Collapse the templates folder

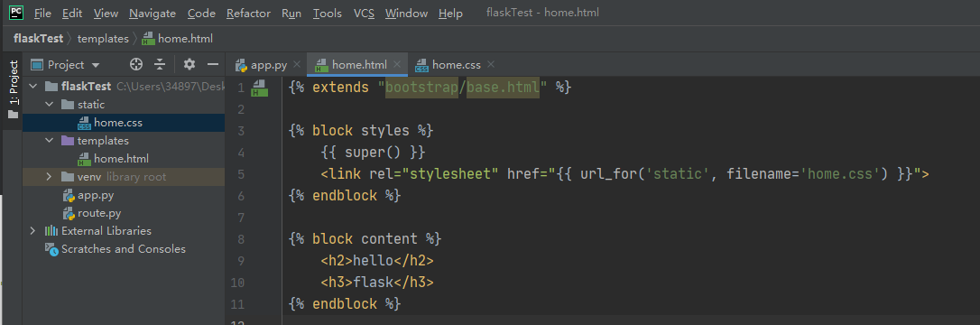point(50,141)
